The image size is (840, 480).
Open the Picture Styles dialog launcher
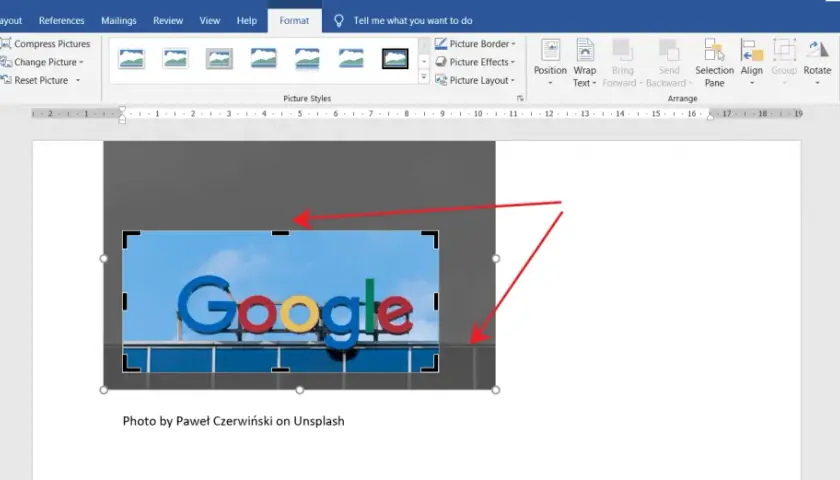tap(520, 99)
